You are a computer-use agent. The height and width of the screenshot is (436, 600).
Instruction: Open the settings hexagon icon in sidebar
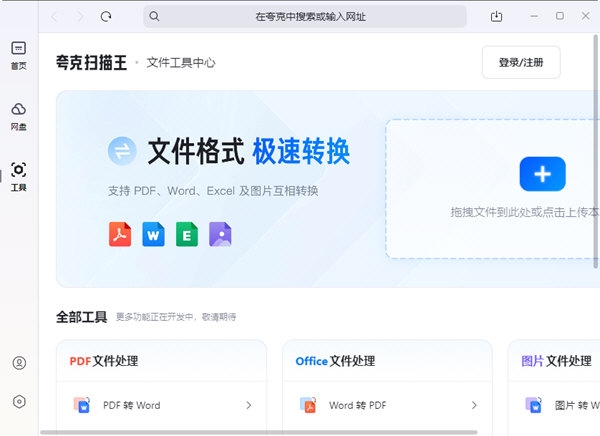[19, 402]
